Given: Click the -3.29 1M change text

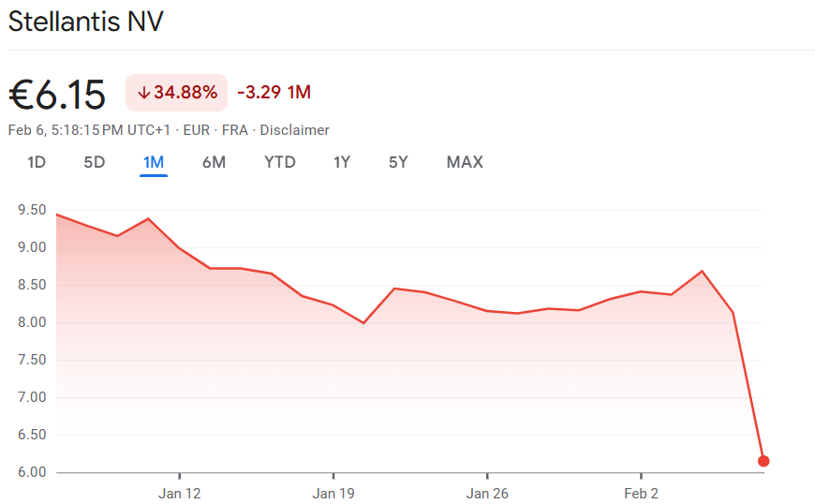Looking at the screenshot, I should point(274,93).
